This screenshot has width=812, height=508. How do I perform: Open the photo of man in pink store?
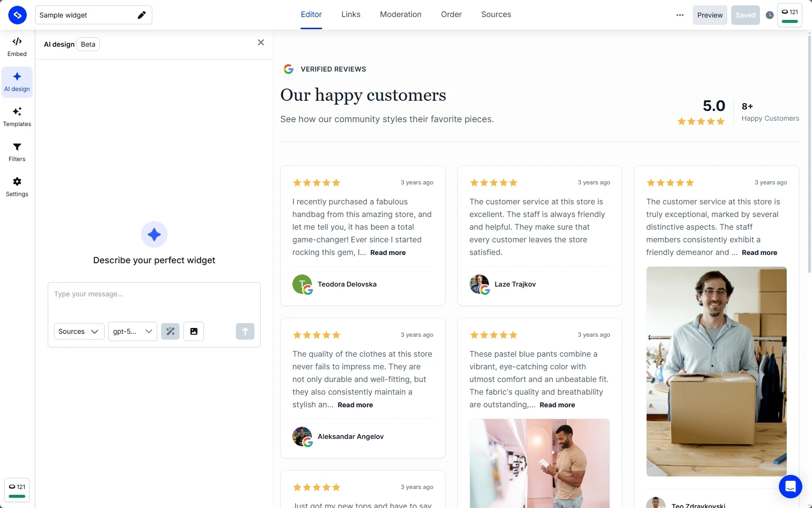[540, 463]
